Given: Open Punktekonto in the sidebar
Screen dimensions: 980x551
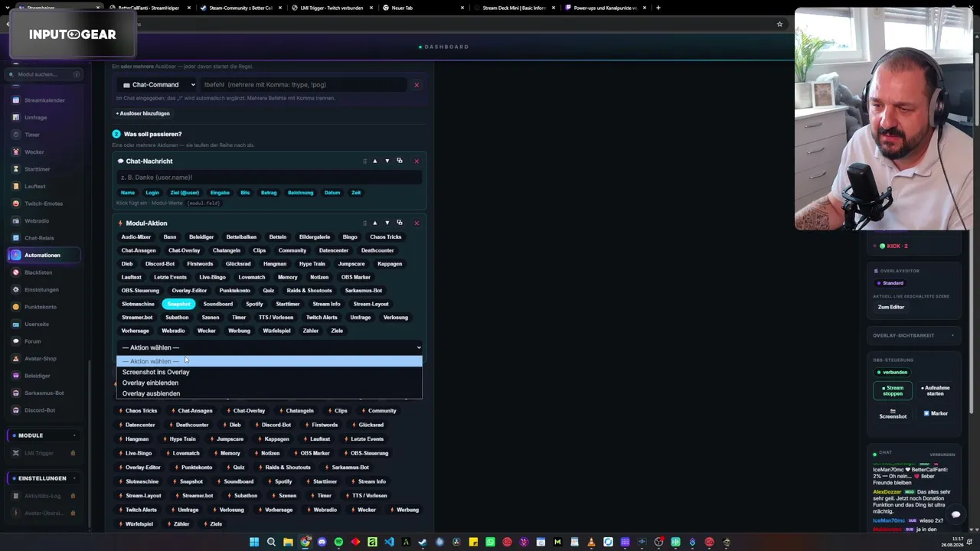Looking at the screenshot, I should (x=40, y=307).
